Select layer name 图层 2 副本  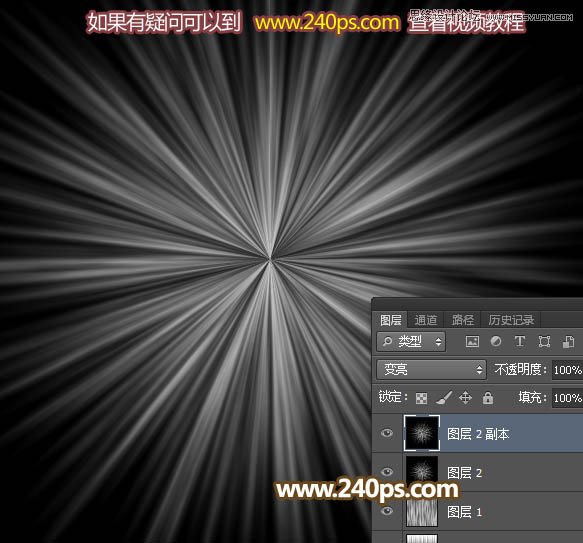[478, 434]
